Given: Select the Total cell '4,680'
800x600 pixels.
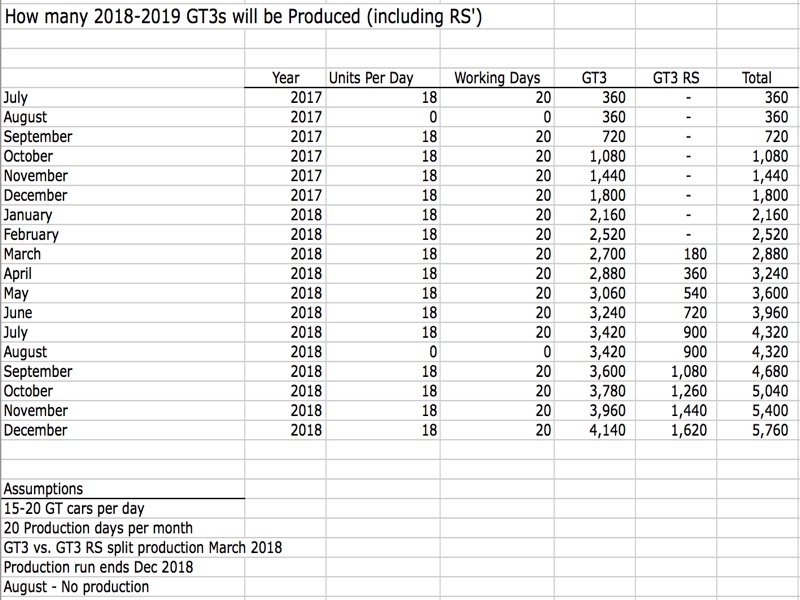Looking at the screenshot, I should 770,371.
